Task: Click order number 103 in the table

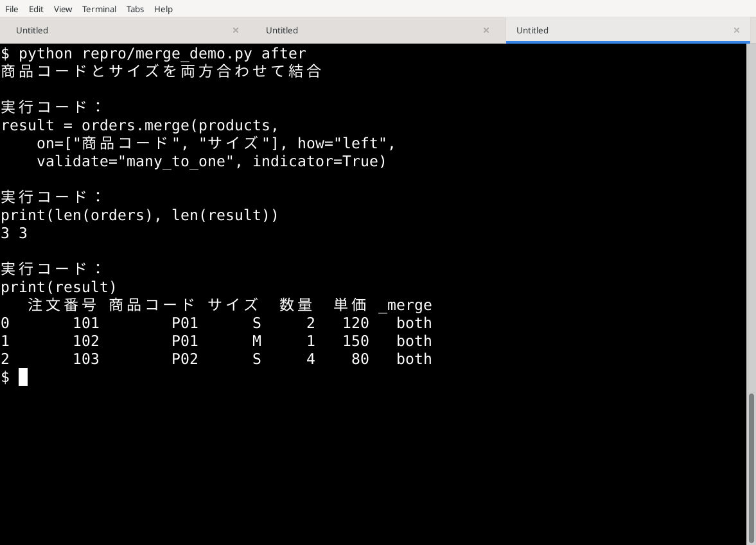Action: click(x=86, y=359)
